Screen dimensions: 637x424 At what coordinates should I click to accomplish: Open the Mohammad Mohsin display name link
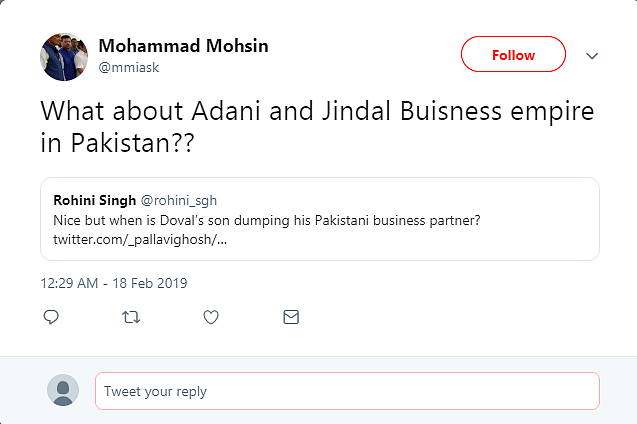click(x=183, y=46)
